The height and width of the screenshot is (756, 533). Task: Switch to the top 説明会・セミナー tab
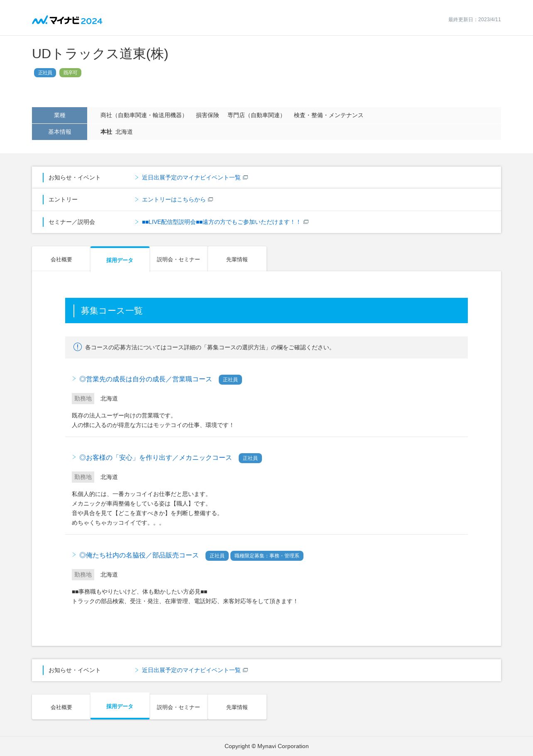tap(178, 259)
